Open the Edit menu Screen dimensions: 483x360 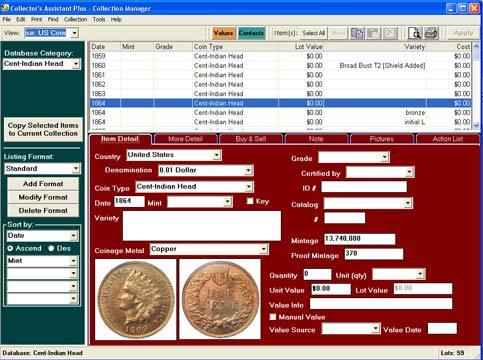21,19
